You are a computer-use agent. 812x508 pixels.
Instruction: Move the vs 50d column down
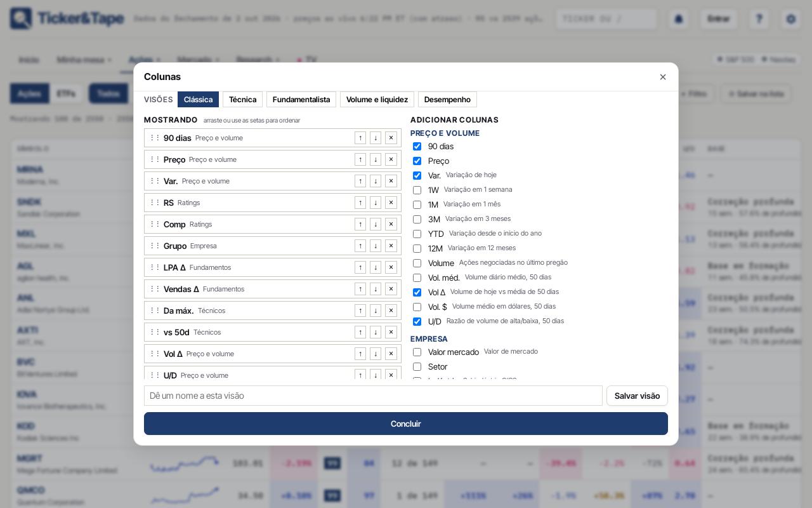click(x=376, y=332)
